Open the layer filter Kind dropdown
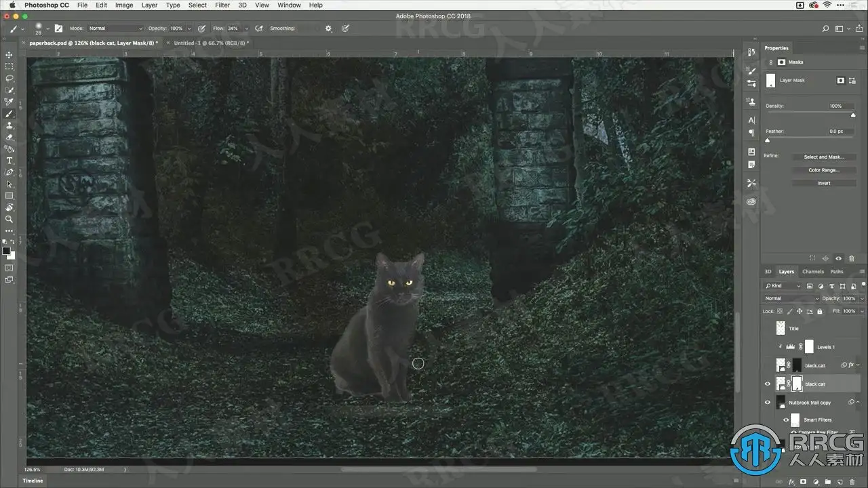The height and width of the screenshot is (488, 868). 783,285
